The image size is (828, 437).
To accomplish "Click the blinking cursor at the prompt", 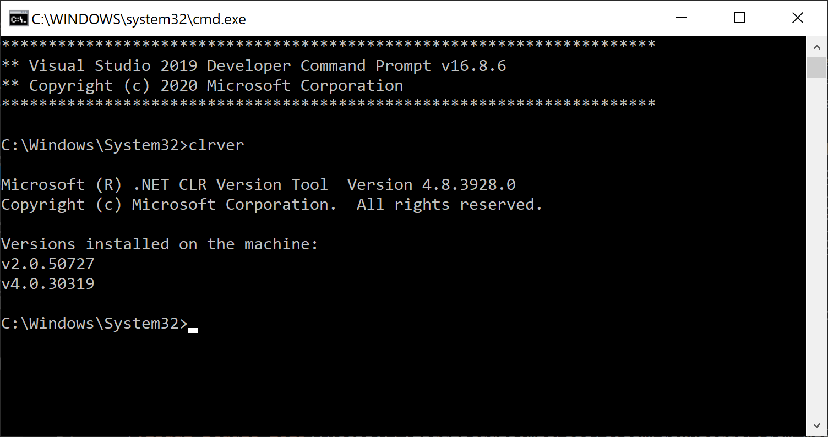I will click(193, 328).
